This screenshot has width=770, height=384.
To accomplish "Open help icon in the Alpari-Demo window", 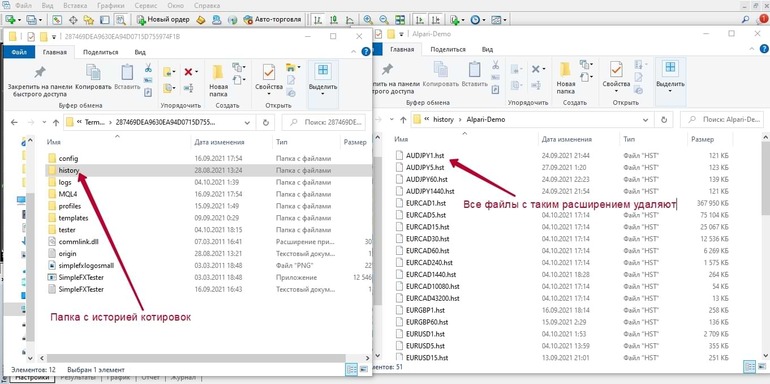I will coord(764,49).
